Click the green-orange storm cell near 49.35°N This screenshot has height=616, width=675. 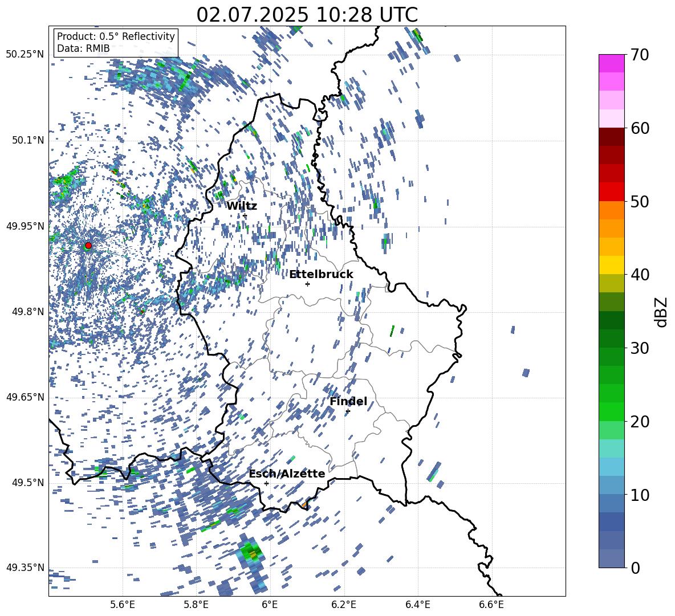click(250, 552)
